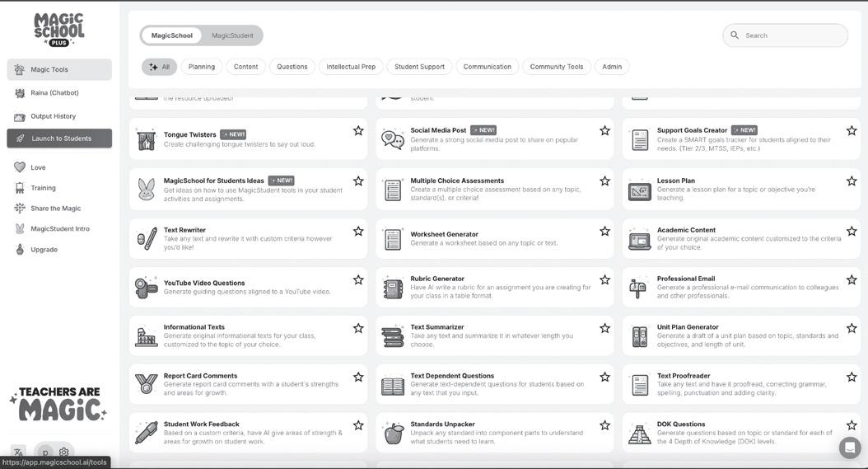Click the Support Goals Creator document icon
The height and width of the screenshot is (469, 868).
(640, 139)
